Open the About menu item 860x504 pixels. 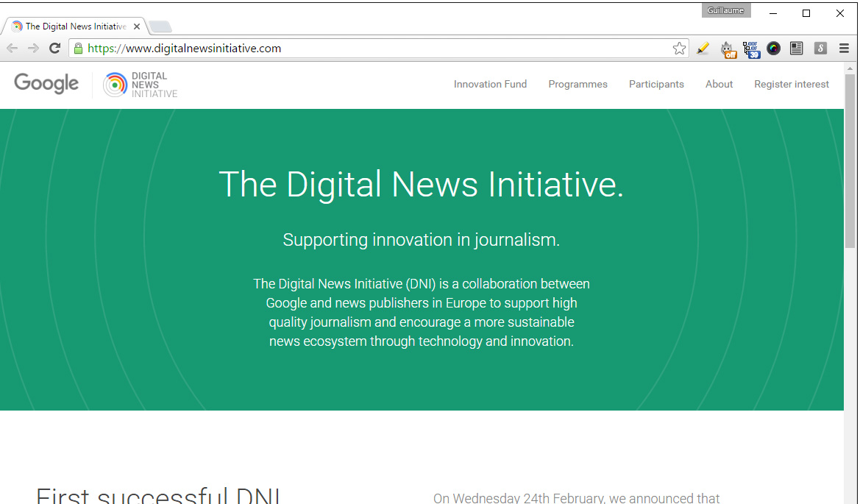point(719,84)
